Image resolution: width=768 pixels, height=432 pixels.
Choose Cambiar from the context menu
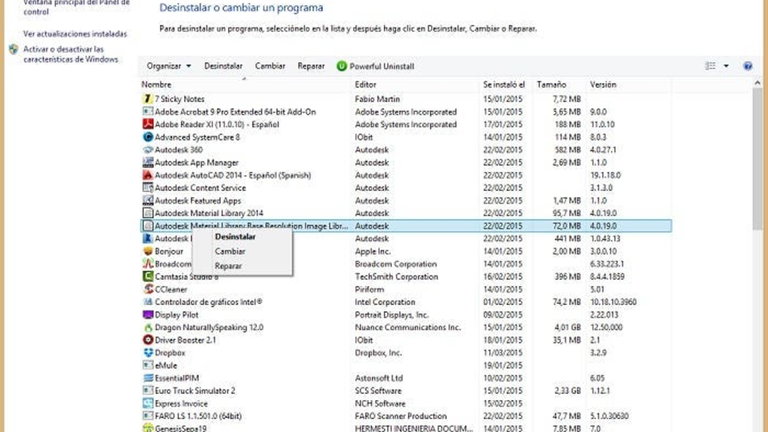click(230, 251)
